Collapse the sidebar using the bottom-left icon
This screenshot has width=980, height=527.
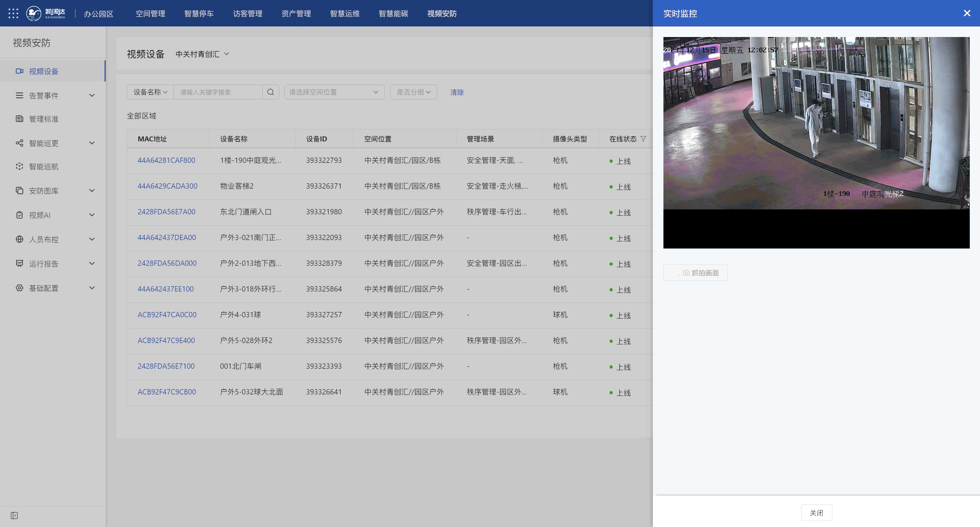tap(14, 516)
